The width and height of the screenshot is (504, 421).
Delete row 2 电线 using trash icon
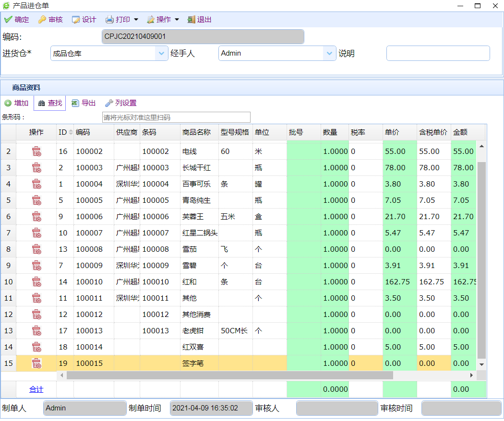pyautogui.click(x=36, y=152)
